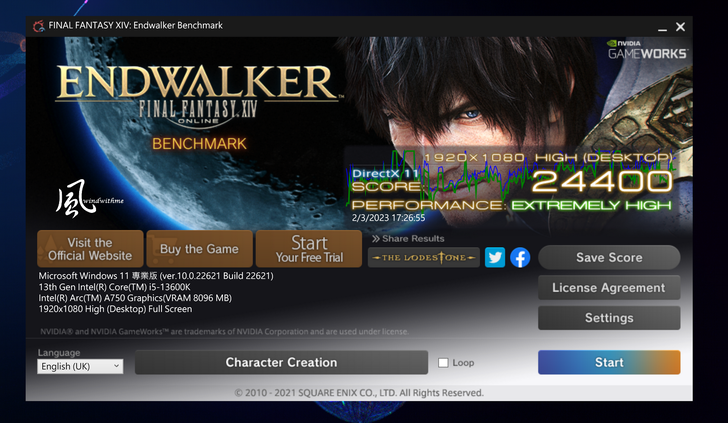Screen dimensions: 728x423
Task: Click the Microsoft Windows 11 version line
Action: [156, 276]
